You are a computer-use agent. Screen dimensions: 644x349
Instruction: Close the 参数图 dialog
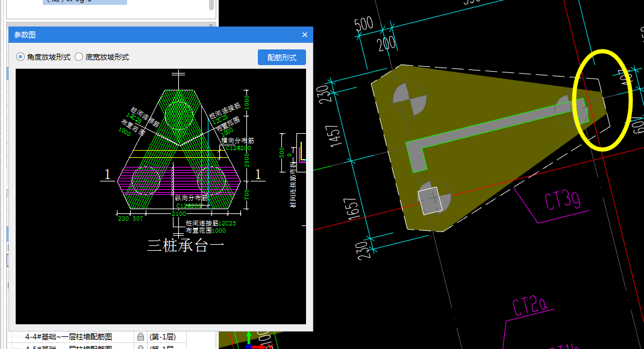(x=305, y=35)
